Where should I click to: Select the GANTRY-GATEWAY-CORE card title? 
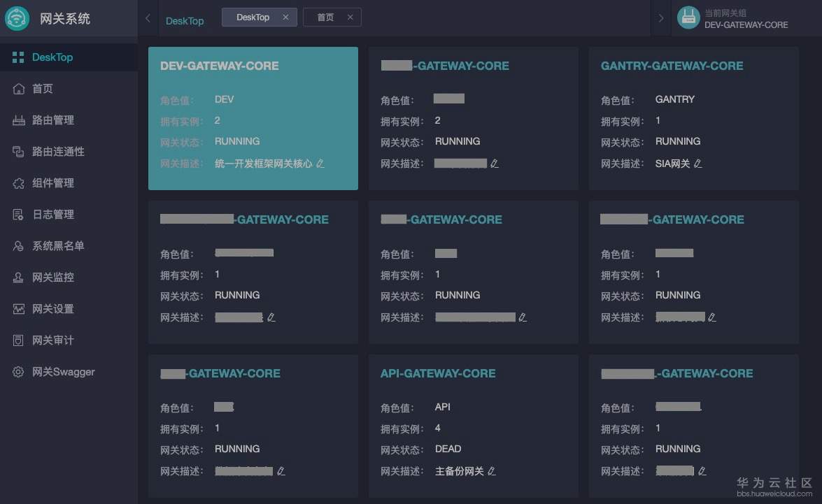click(672, 66)
